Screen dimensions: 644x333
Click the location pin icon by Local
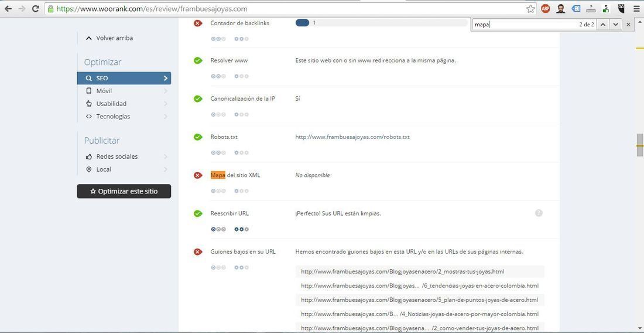click(x=89, y=169)
